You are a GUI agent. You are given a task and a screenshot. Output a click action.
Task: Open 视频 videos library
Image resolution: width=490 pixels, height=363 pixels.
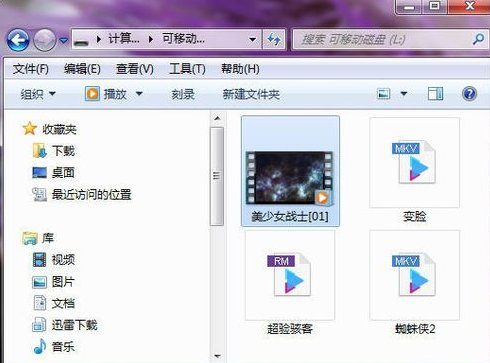pyautogui.click(x=54, y=260)
